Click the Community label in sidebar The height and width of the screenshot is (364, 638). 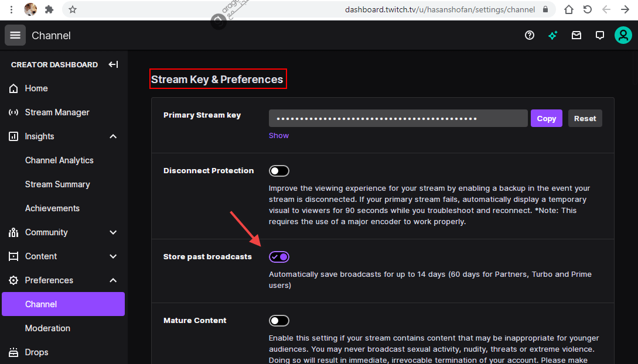click(46, 232)
